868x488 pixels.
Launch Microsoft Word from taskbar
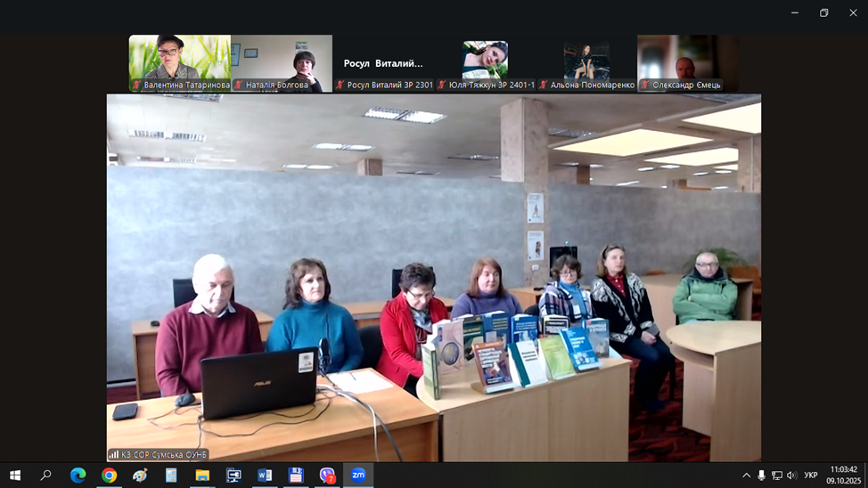pyautogui.click(x=265, y=476)
